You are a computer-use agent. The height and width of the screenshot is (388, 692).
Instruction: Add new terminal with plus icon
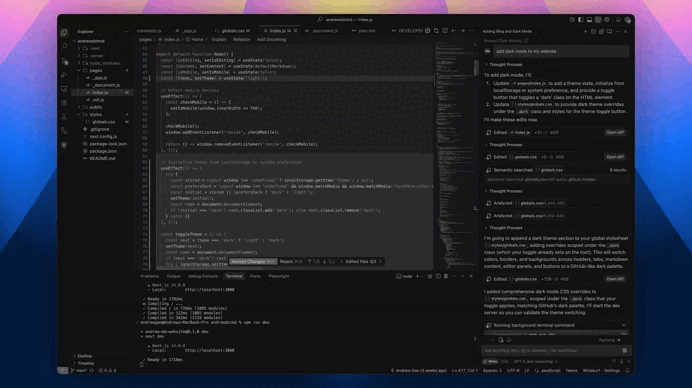(417, 276)
